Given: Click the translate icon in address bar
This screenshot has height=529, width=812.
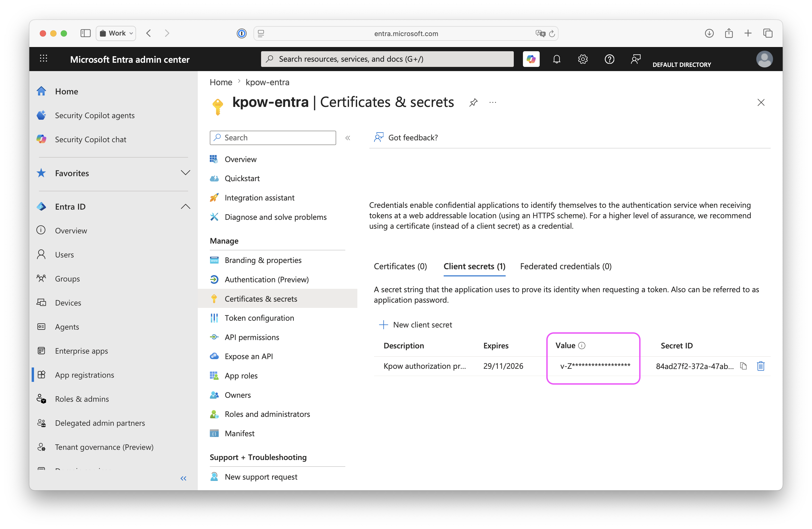Looking at the screenshot, I should coord(540,33).
